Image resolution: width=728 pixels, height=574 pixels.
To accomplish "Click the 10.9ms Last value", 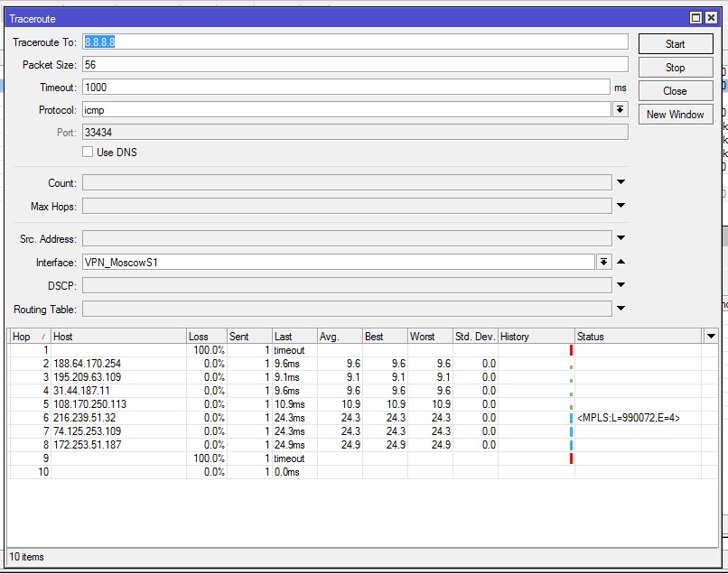I will tap(289, 403).
